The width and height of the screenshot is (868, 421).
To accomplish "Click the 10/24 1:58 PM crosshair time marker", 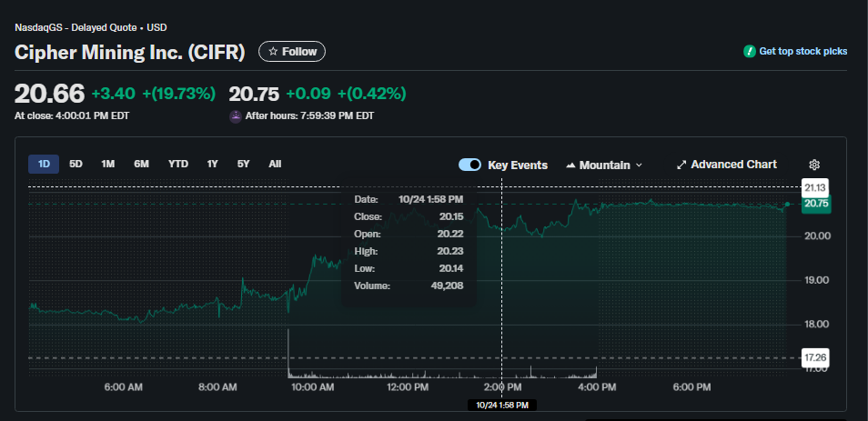I will click(502, 405).
